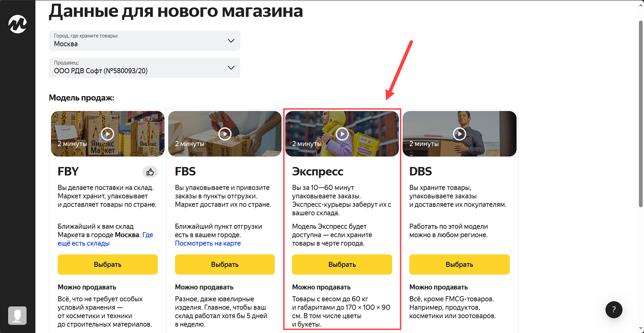Expand the city dropdown showing Москва
644x333 pixels.
pyautogui.click(x=145, y=41)
